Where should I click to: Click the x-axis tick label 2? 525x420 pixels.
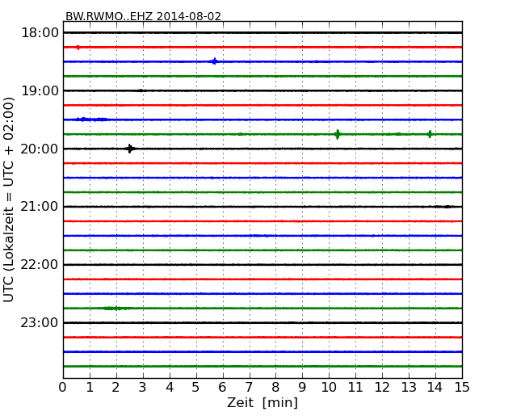click(115, 388)
